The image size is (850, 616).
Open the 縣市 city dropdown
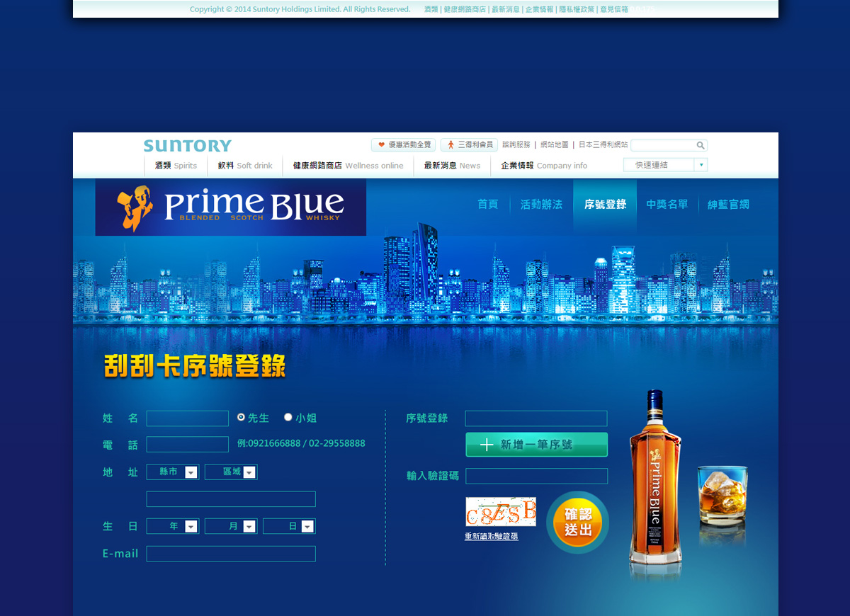[x=173, y=472]
